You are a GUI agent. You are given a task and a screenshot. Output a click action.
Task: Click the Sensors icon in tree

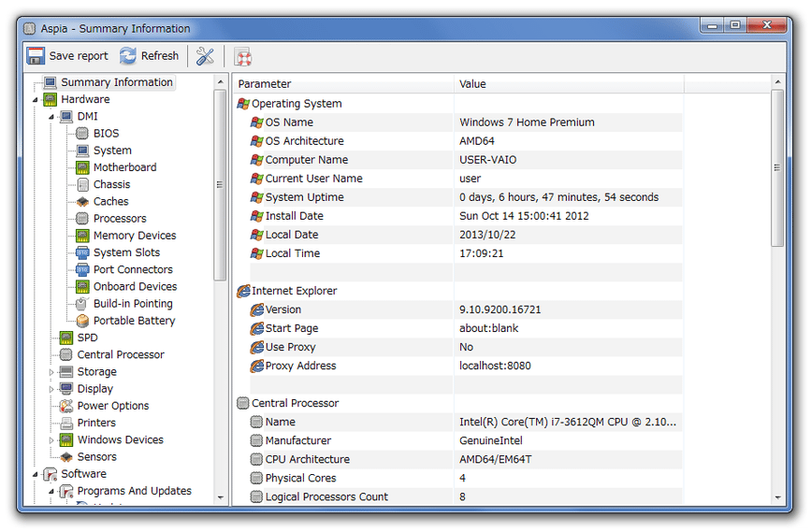click(66, 457)
